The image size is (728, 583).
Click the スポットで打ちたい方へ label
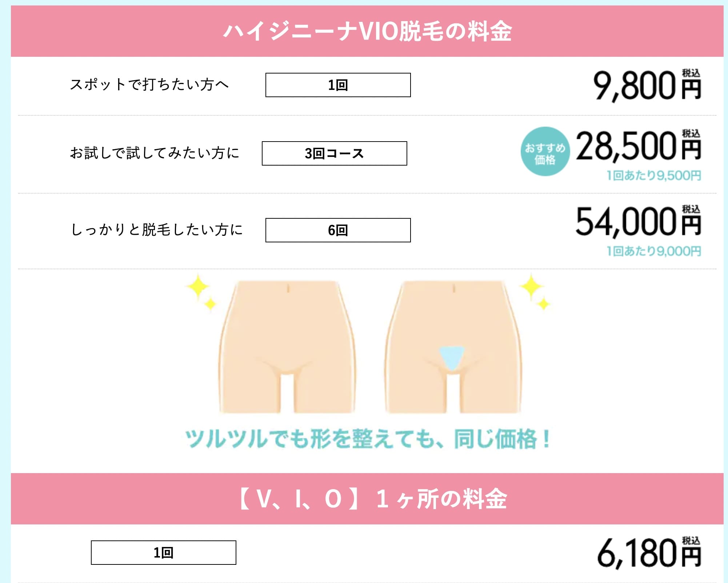149,84
